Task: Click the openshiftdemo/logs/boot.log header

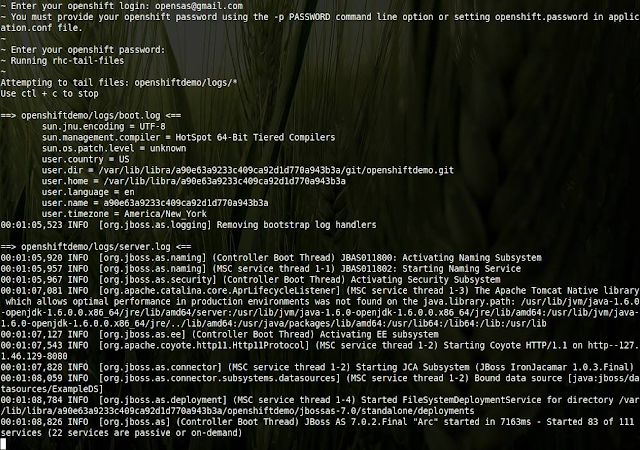Action: pyautogui.click(x=91, y=116)
